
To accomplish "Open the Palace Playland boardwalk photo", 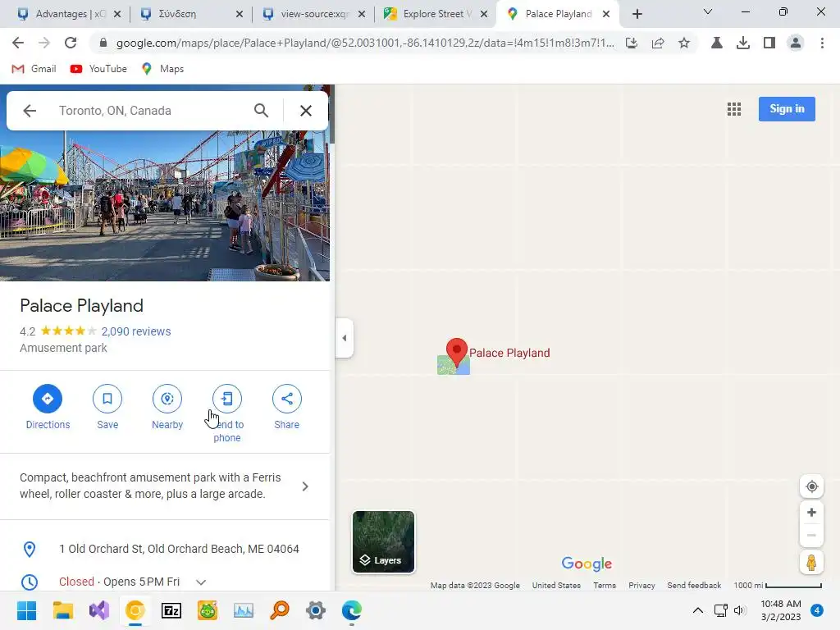I will (x=164, y=206).
